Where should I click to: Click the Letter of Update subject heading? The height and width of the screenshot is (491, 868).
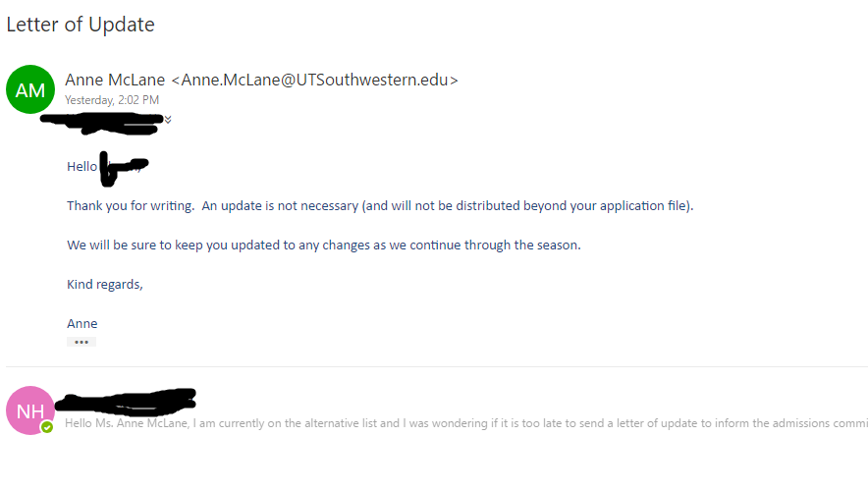pyautogui.click(x=81, y=25)
